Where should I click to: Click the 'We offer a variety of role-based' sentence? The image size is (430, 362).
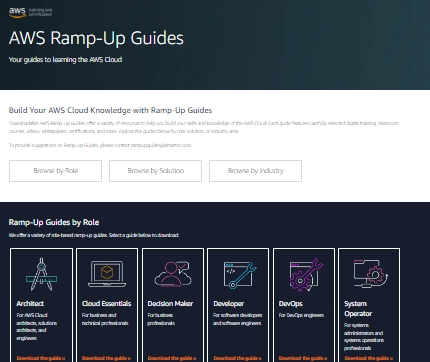point(93,235)
